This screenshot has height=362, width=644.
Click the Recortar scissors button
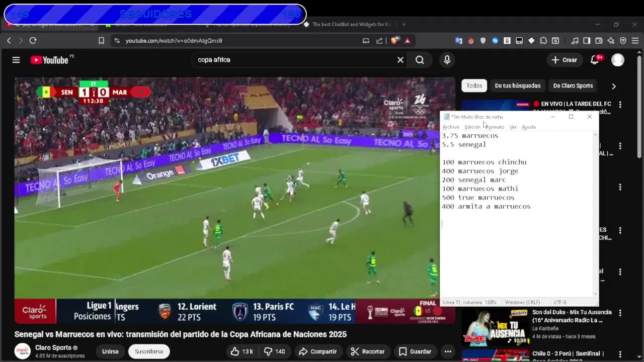coord(368,351)
